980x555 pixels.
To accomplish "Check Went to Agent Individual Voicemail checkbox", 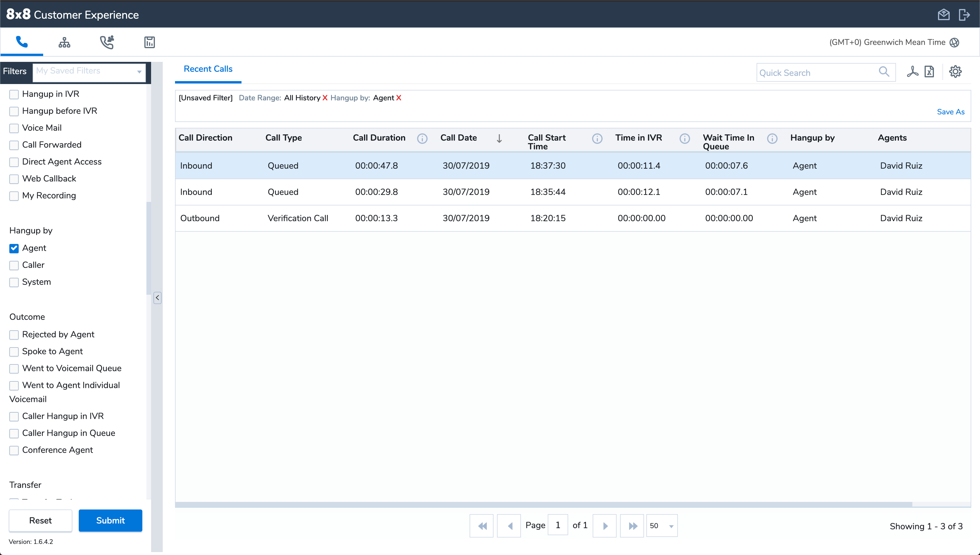I will [14, 385].
